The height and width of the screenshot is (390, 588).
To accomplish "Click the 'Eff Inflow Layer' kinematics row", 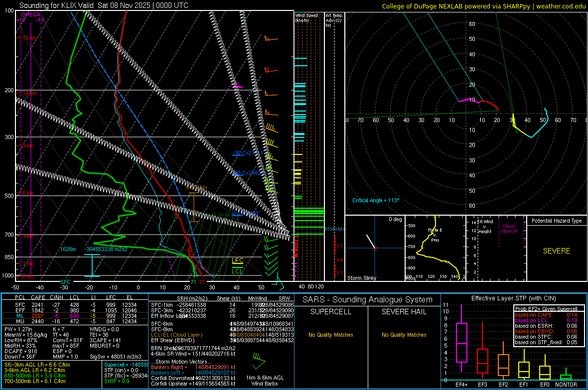I will [222, 316].
